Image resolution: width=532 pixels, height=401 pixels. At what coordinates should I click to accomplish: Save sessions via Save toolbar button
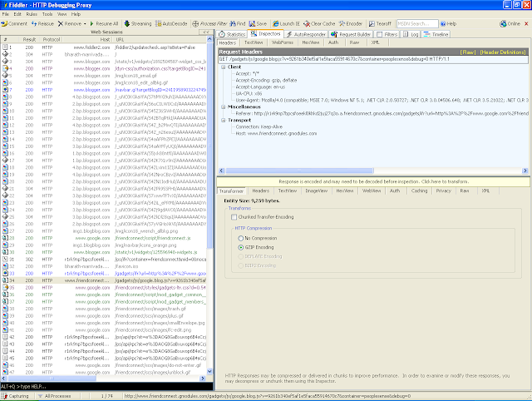pos(258,24)
